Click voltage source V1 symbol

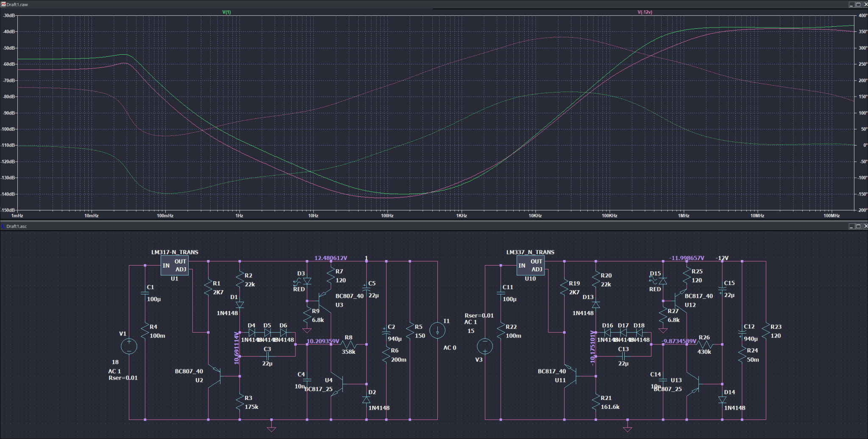click(129, 346)
